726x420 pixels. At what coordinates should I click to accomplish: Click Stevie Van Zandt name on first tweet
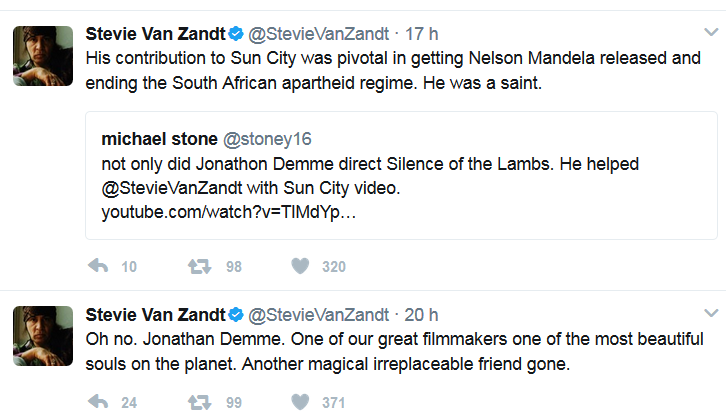point(156,34)
